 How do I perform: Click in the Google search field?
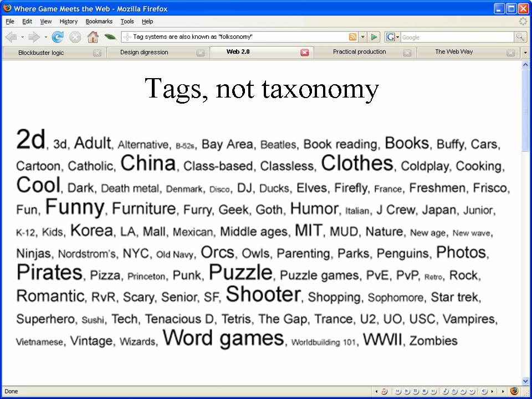coord(457,37)
